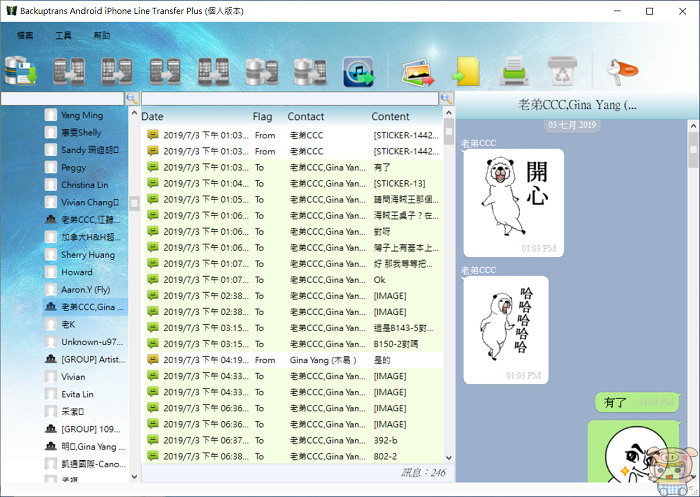Select contact Yang Ming in the list
The image size is (700, 497).
(x=82, y=115)
